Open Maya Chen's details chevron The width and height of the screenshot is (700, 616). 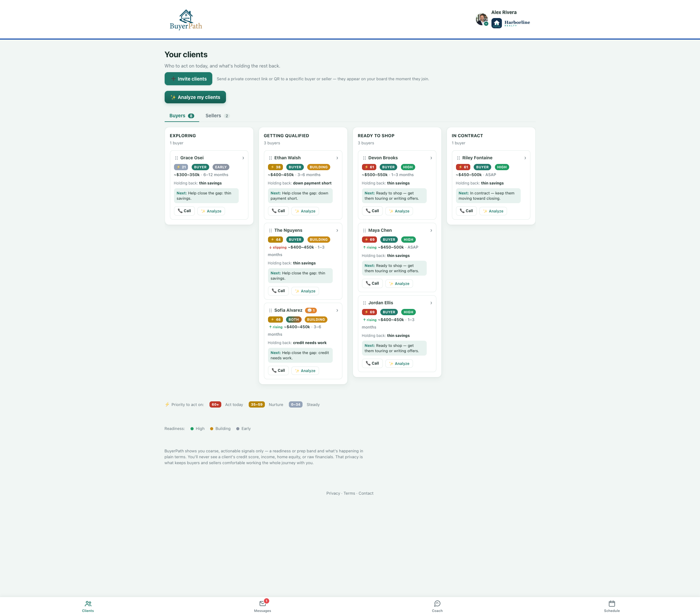431,231
